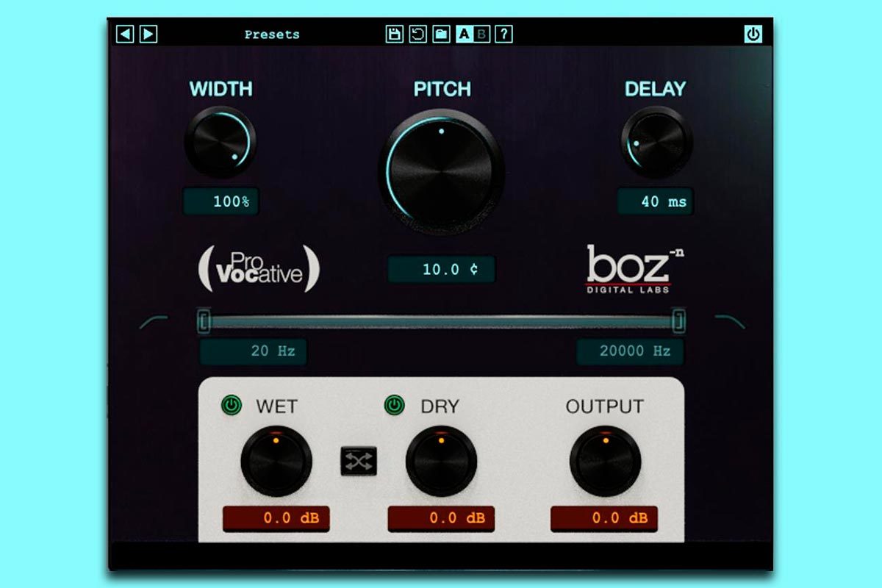882x588 pixels.
Task: Open the Presets menu
Action: 272,35
